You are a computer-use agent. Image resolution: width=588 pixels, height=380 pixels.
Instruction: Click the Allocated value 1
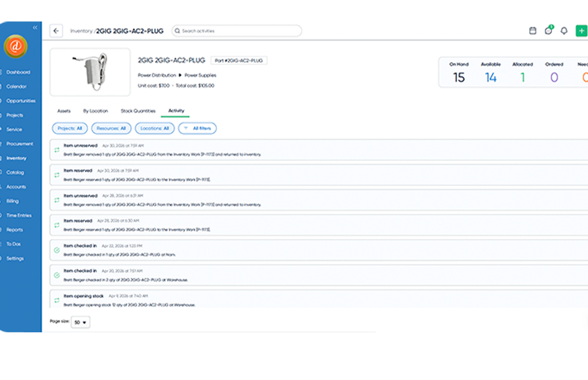tap(522, 77)
